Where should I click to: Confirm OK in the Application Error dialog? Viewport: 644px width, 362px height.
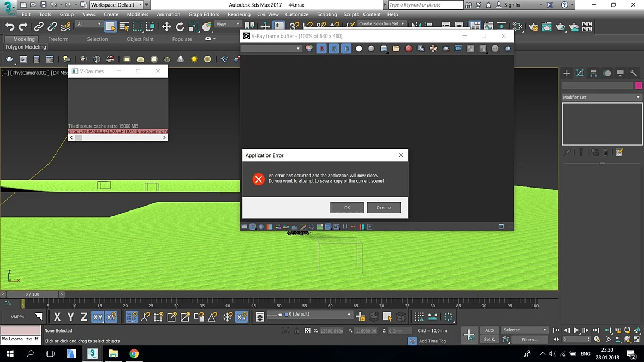347,208
